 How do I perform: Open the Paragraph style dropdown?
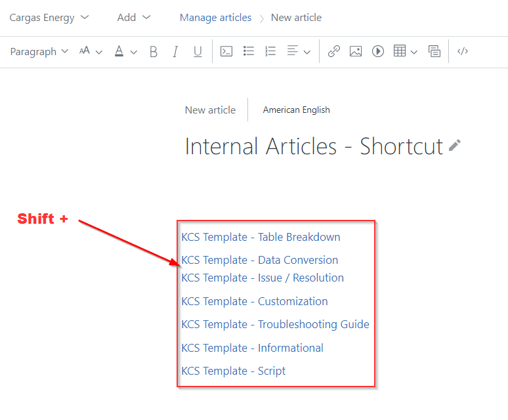click(x=39, y=51)
